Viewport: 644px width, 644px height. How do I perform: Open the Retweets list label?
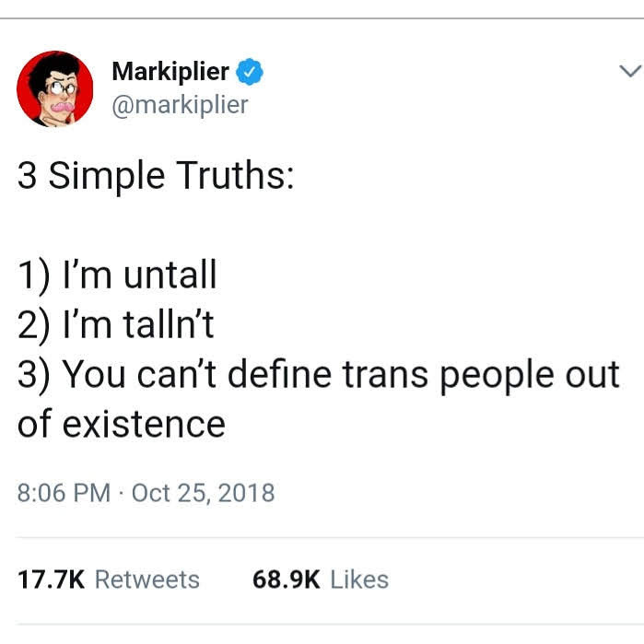147,580
